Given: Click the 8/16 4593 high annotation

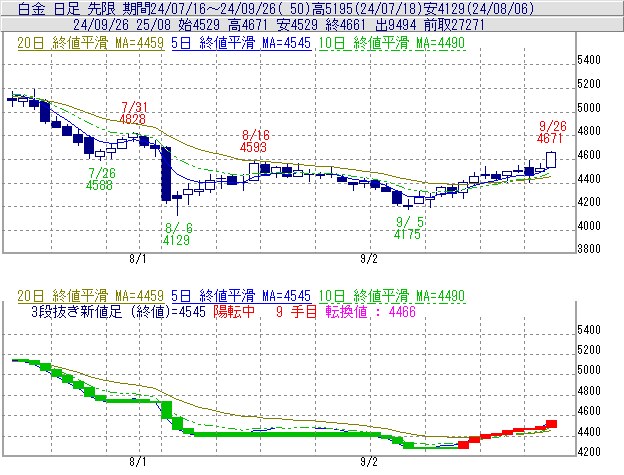Looking at the screenshot, I should pyautogui.click(x=254, y=141).
